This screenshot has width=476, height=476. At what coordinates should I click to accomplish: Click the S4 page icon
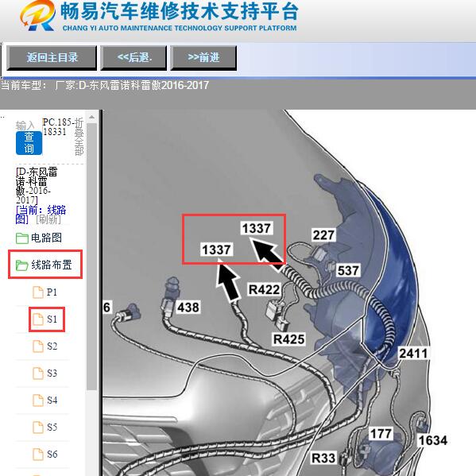38,401
